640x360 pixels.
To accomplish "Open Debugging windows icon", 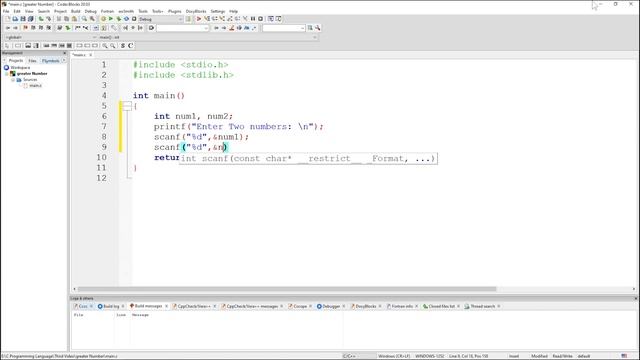I will point(271,19).
